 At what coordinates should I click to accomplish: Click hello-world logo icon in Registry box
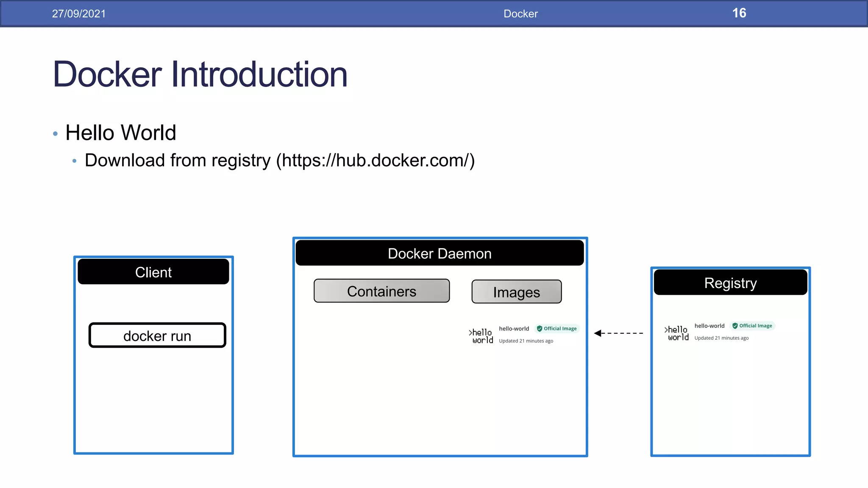pyautogui.click(x=676, y=333)
